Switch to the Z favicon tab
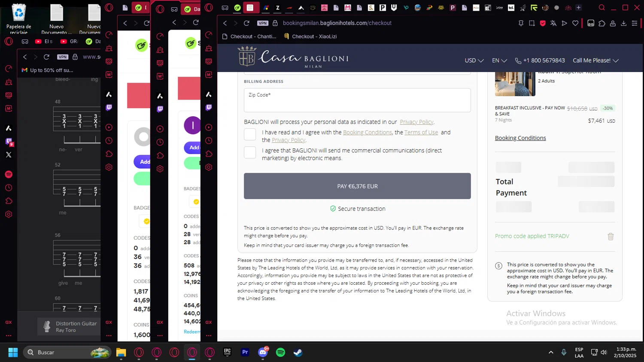 (278, 8)
